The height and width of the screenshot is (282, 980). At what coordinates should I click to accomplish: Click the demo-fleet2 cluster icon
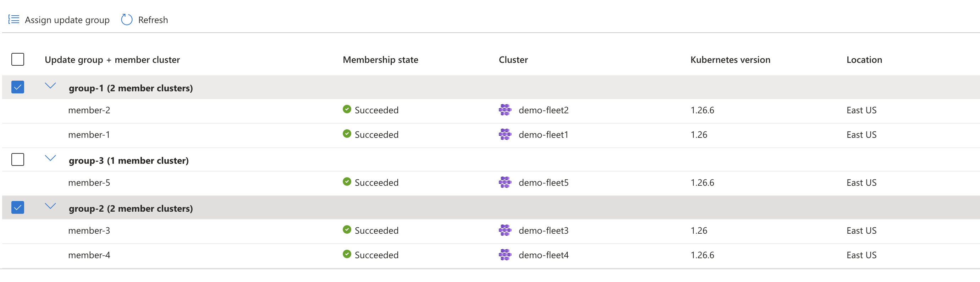coord(505,110)
